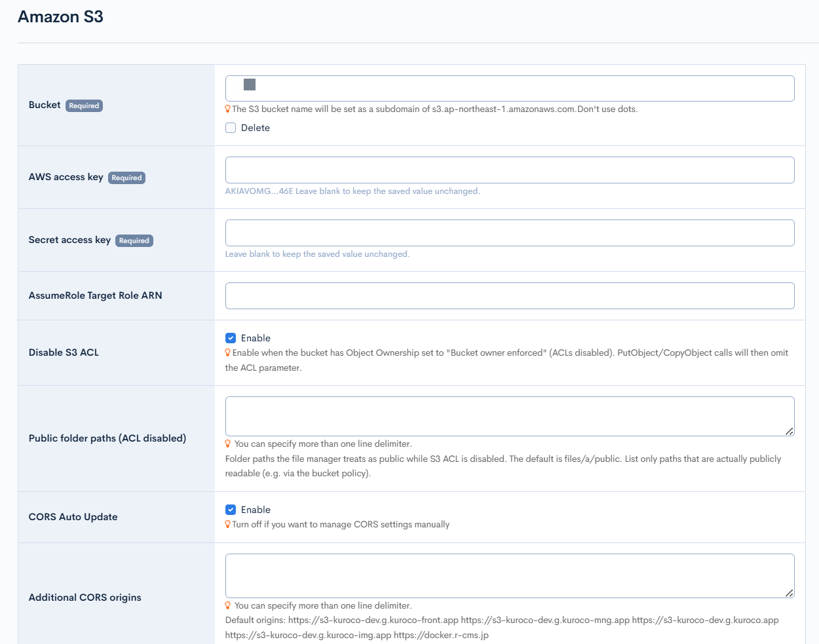The image size is (819, 644).
Task: Select the AssumeRole Target Role ARN input
Action: coord(510,295)
